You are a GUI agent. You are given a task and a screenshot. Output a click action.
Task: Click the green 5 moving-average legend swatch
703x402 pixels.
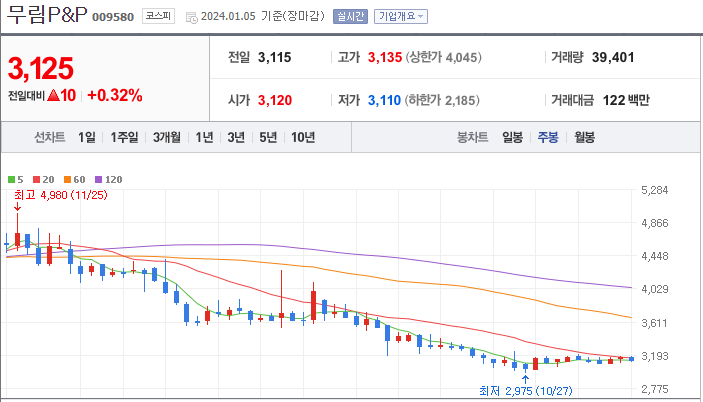point(12,180)
